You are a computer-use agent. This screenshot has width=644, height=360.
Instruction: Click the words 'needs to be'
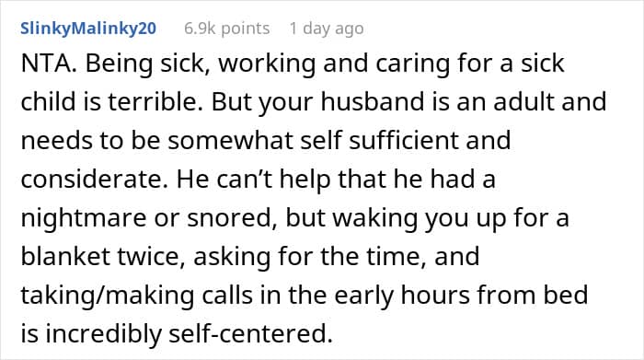[90, 140]
